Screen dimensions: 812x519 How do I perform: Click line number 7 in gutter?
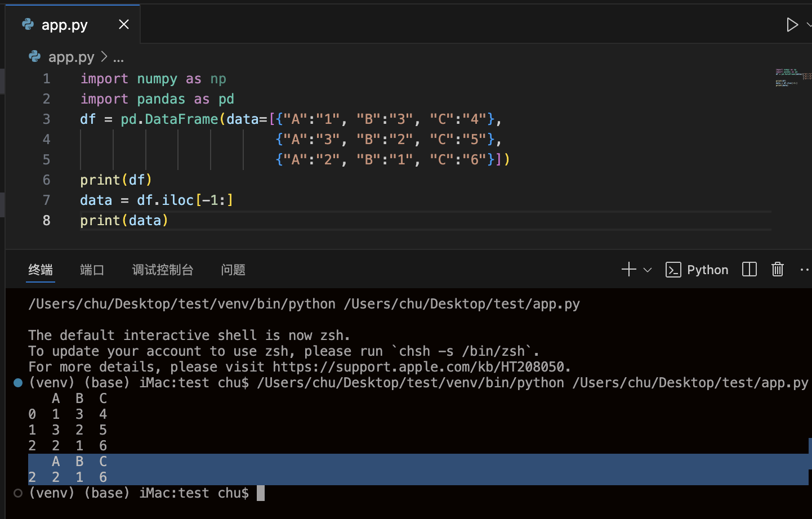pyautogui.click(x=47, y=200)
